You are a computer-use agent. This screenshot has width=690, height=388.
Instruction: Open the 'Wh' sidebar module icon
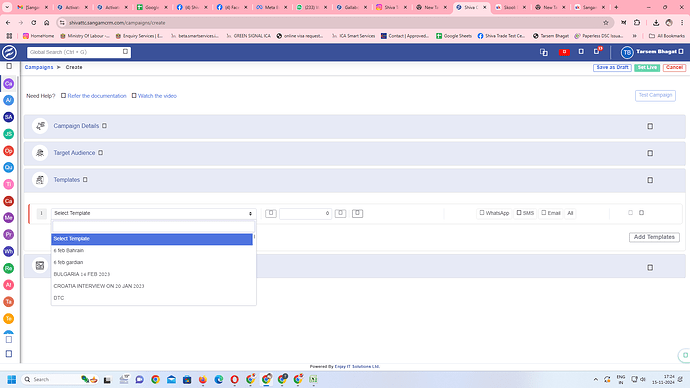point(8,252)
